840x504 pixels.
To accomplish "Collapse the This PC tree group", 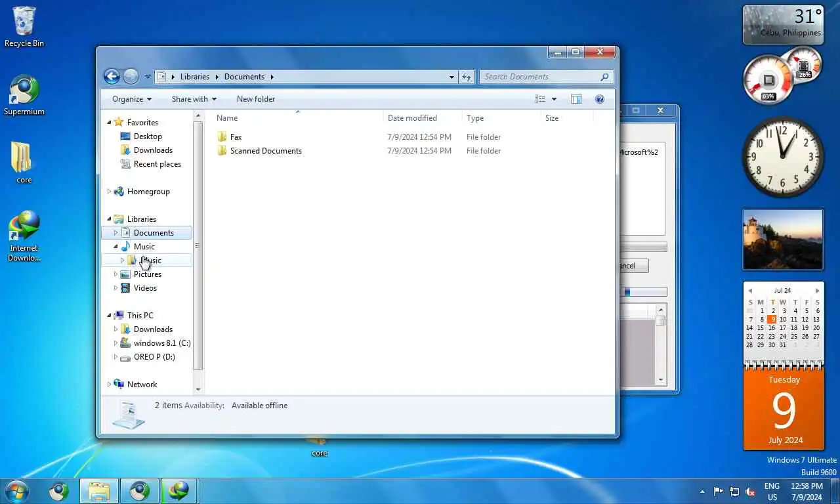I will pyautogui.click(x=109, y=316).
